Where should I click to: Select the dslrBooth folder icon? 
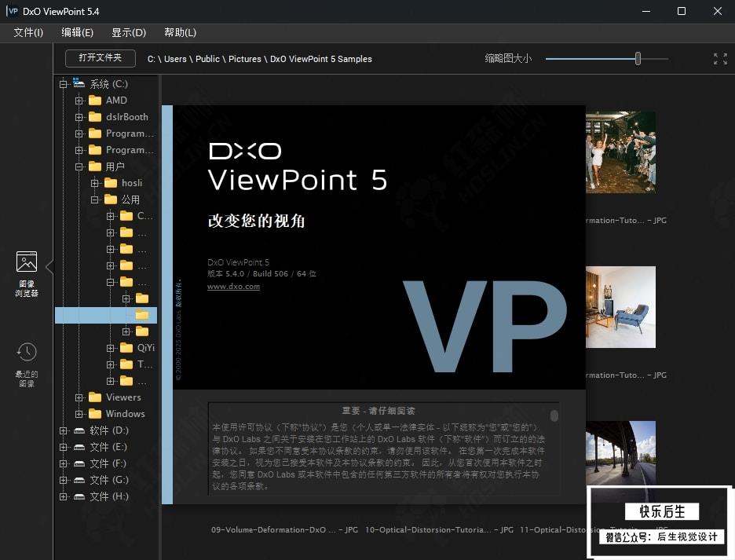pyautogui.click(x=95, y=117)
